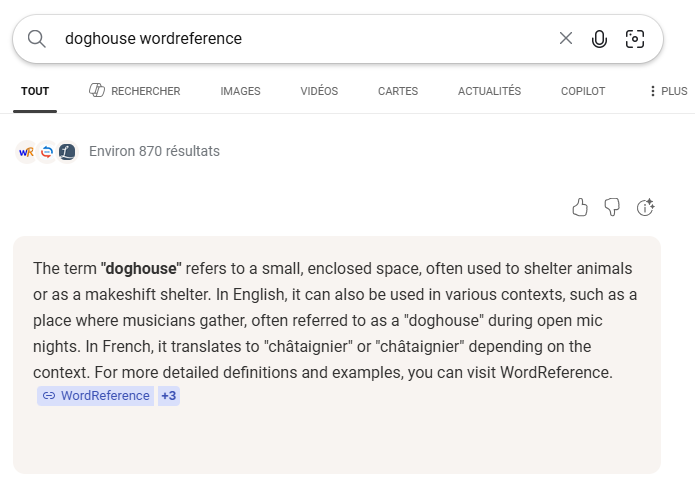
Task: Like the answer with thumbs up
Action: click(580, 207)
